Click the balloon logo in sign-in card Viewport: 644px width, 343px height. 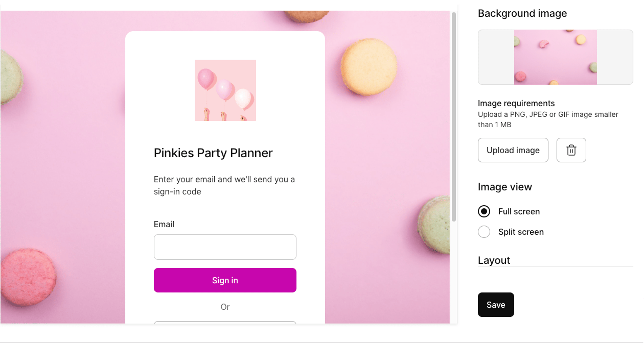tap(225, 90)
